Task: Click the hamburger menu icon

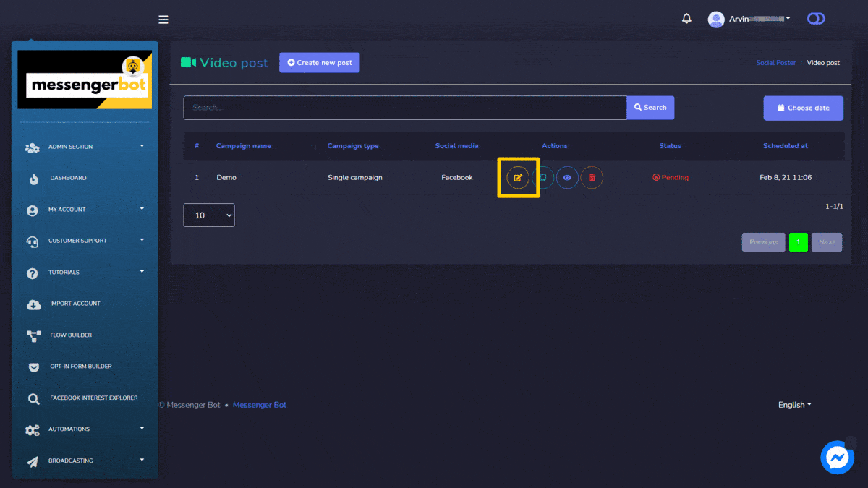Action: coord(163,20)
